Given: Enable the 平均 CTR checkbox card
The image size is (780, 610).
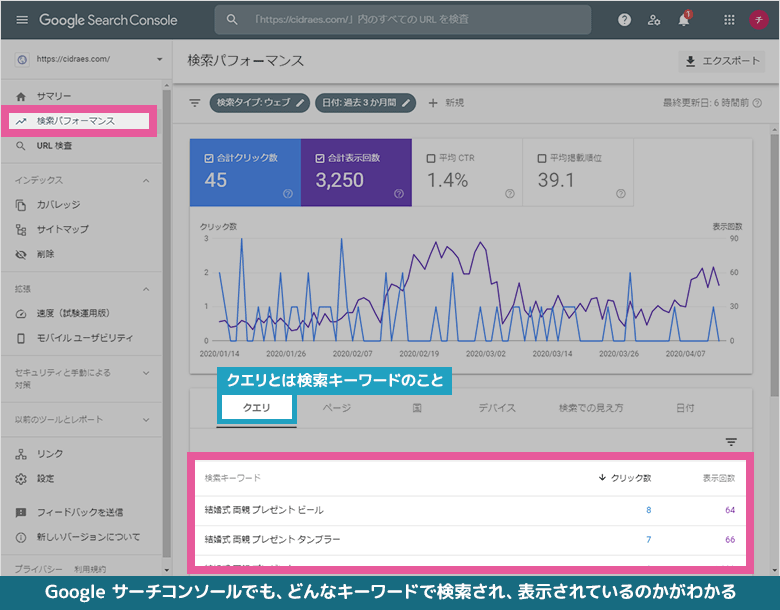Looking at the screenshot, I should pyautogui.click(x=467, y=173).
